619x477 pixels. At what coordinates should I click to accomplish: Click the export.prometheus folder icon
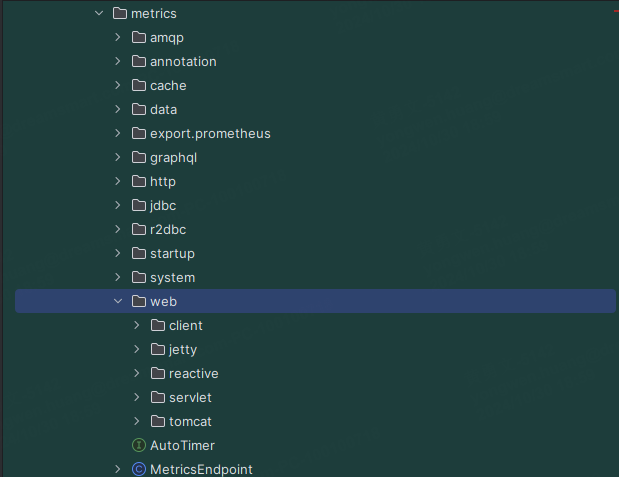(139, 133)
